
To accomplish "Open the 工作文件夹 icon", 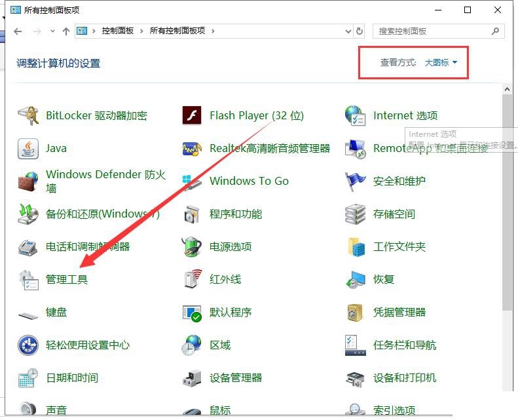I will tap(356, 246).
